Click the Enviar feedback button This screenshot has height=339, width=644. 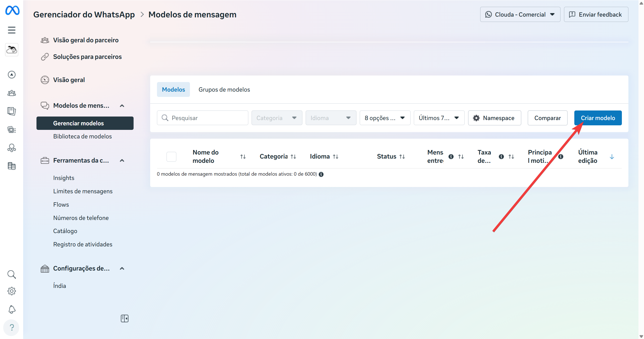point(596,14)
